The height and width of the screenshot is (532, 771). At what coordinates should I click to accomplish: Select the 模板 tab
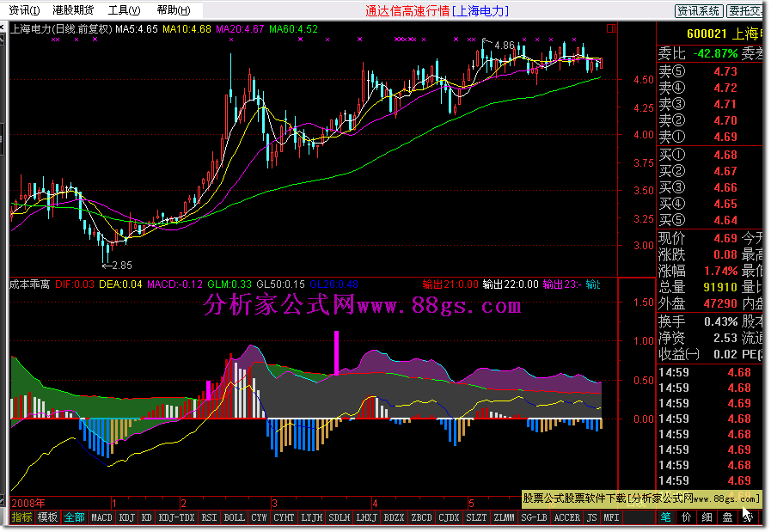tap(47, 517)
